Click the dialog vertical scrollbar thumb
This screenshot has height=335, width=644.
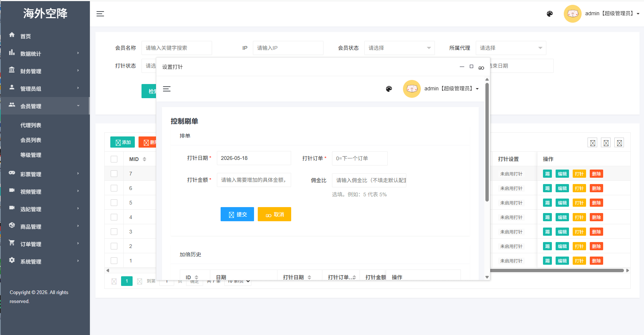pos(487,142)
